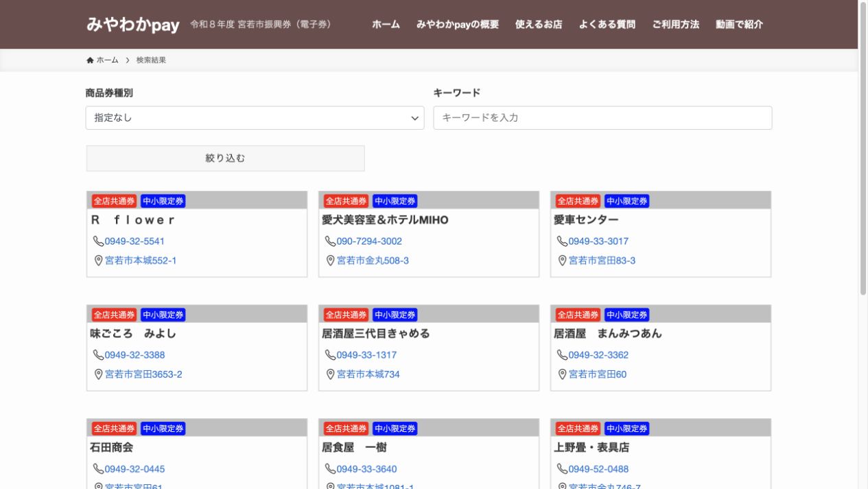Open よくある質問 navigation item
The image size is (868, 489).
coord(607,25)
